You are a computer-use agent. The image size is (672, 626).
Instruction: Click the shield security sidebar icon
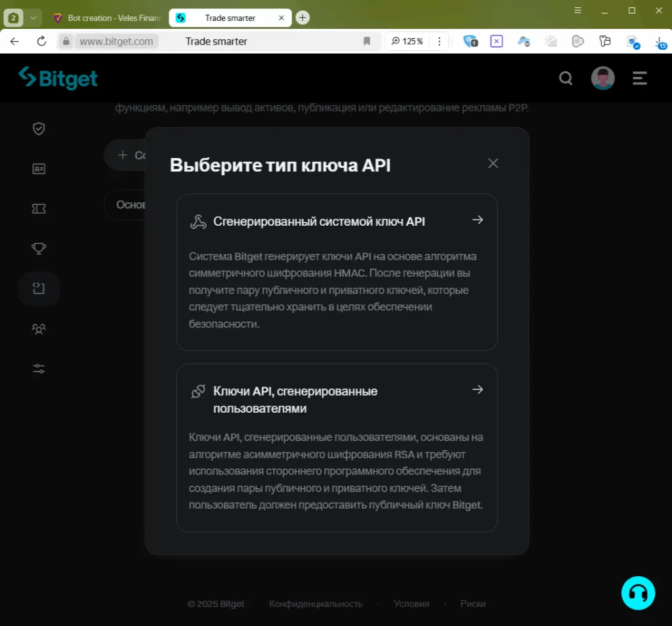pyautogui.click(x=39, y=129)
